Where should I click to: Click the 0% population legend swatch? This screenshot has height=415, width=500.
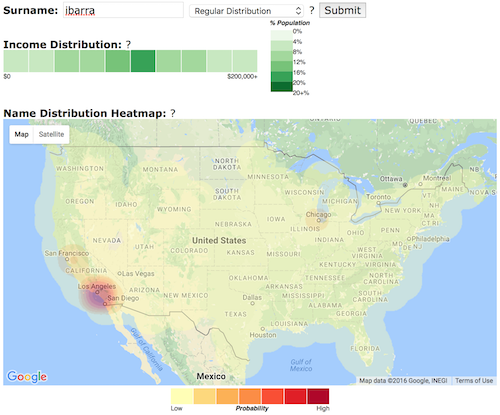click(x=281, y=35)
